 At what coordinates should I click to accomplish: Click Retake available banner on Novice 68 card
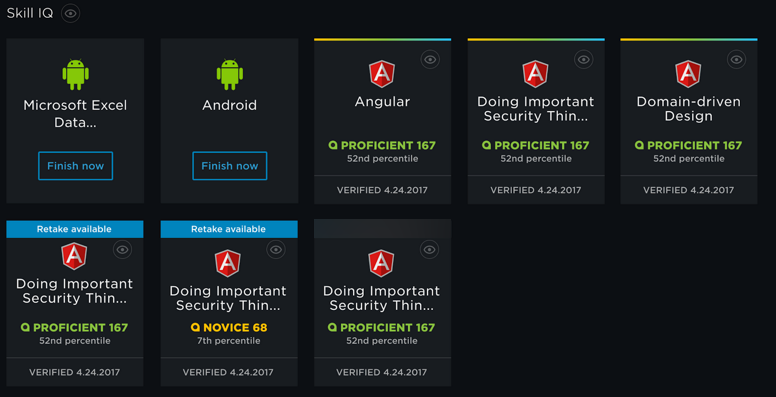pyautogui.click(x=229, y=229)
